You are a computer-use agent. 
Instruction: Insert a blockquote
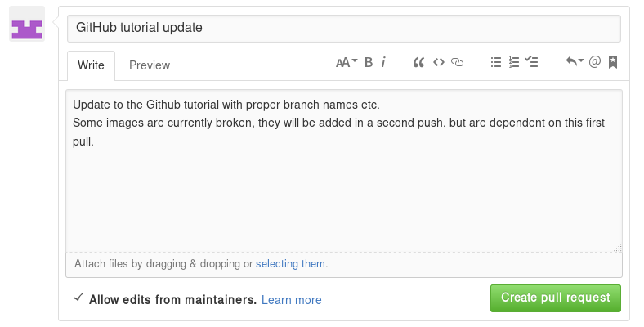419,62
